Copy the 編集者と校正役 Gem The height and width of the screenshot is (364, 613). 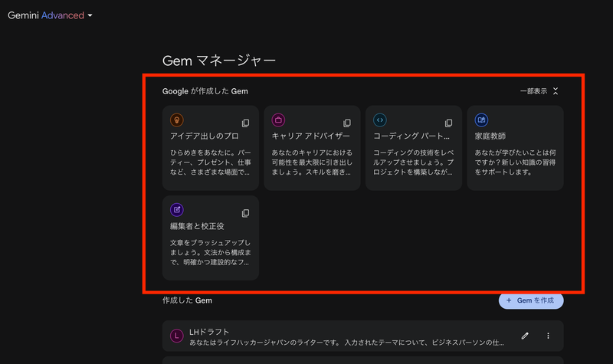pos(245,213)
